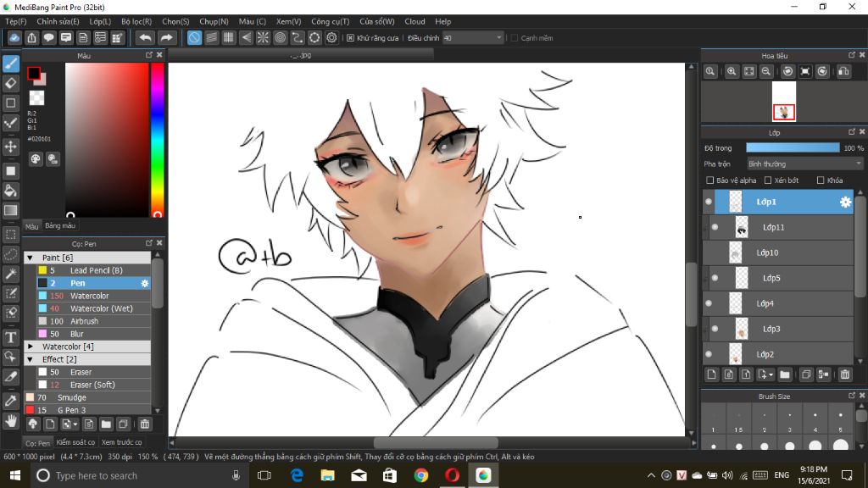
Task: Hide the Lớp4 layer
Action: coord(709,304)
